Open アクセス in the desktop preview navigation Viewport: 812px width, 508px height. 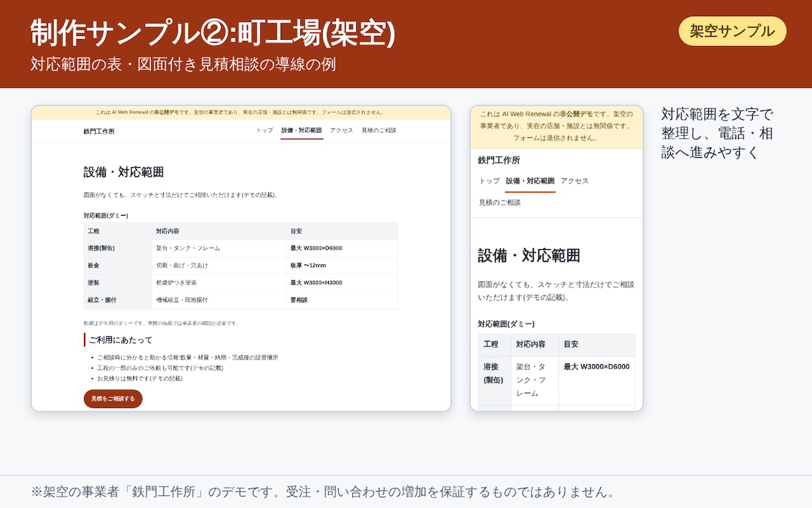[x=341, y=130]
